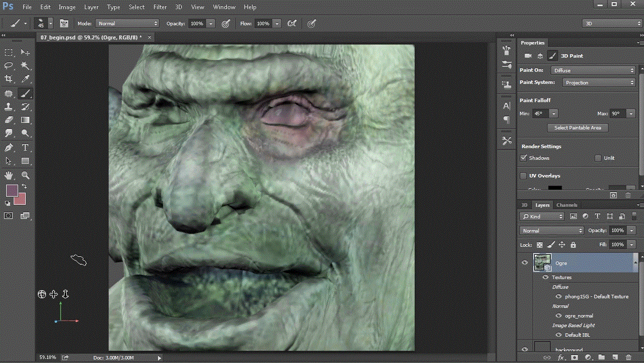
Task: Click the background color swatch
Action: (21, 199)
